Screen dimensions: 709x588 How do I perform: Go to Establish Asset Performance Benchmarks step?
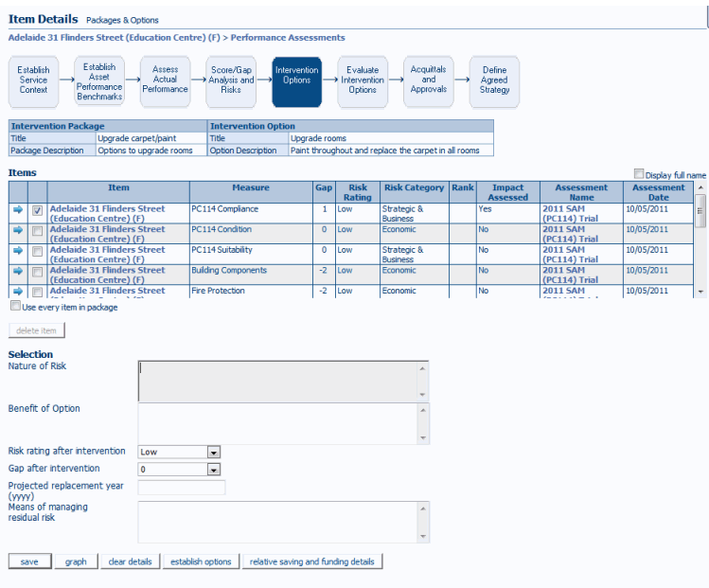pos(99,81)
